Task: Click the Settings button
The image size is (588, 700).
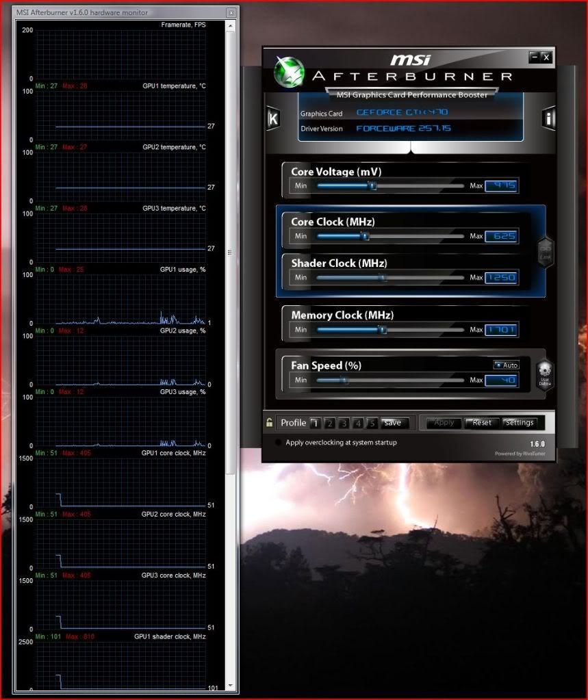Action: [520, 423]
